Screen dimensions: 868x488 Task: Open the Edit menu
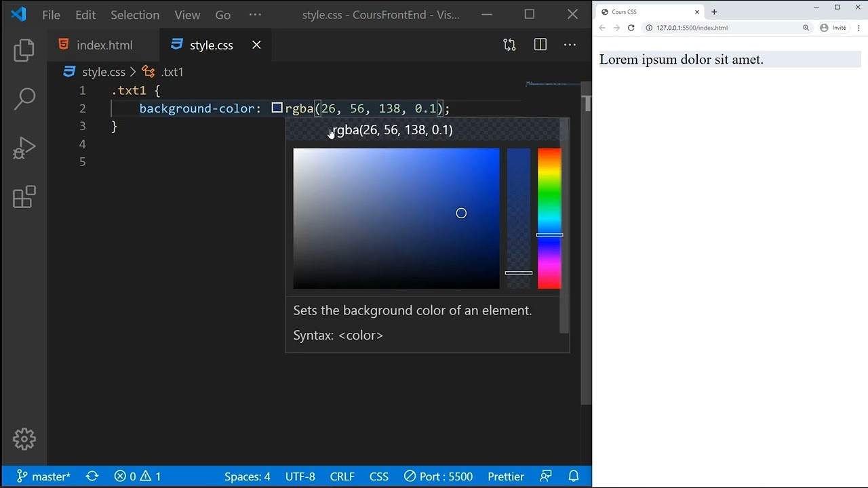pos(85,15)
